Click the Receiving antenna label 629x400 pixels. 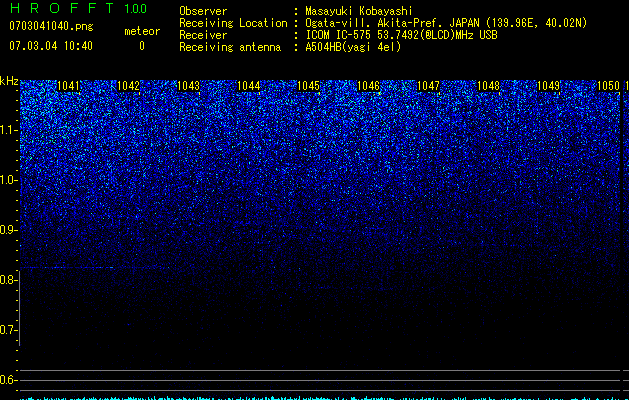pyautogui.click(x=230, y=47)
